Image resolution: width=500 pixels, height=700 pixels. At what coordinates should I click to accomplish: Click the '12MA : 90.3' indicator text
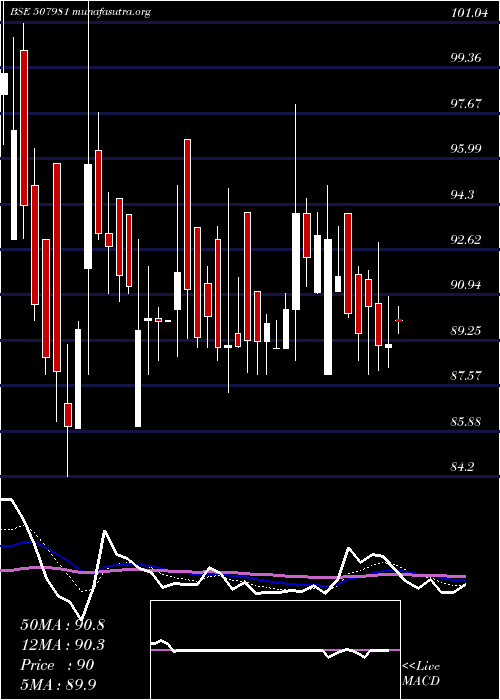tap(62, 645)
